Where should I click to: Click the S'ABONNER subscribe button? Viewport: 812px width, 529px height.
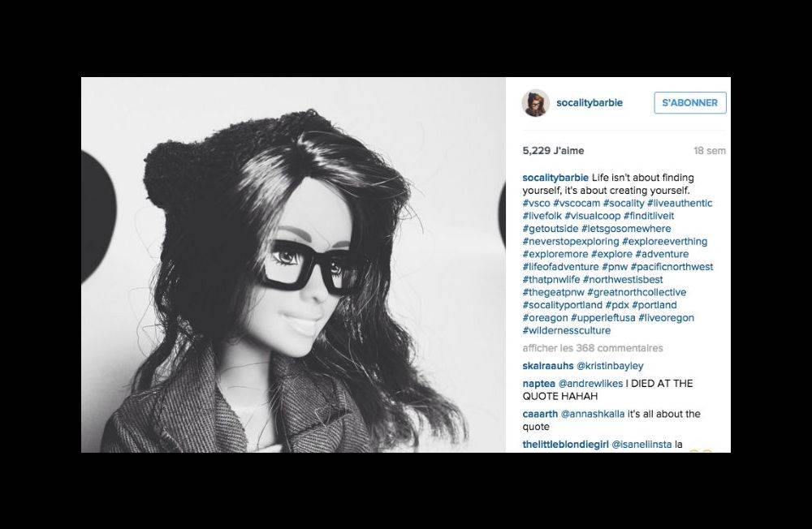[x=689, y=102]
